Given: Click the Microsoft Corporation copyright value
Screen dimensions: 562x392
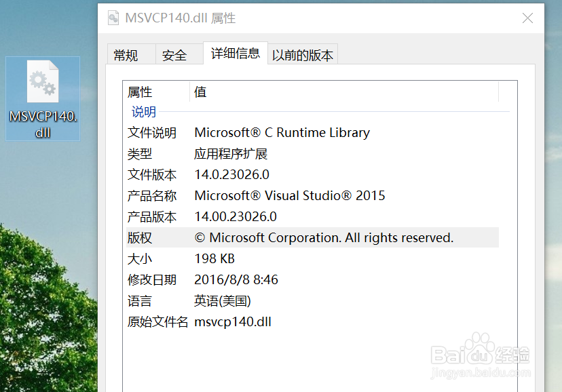Looking at the screenshot, I should (x=324, y=237).
